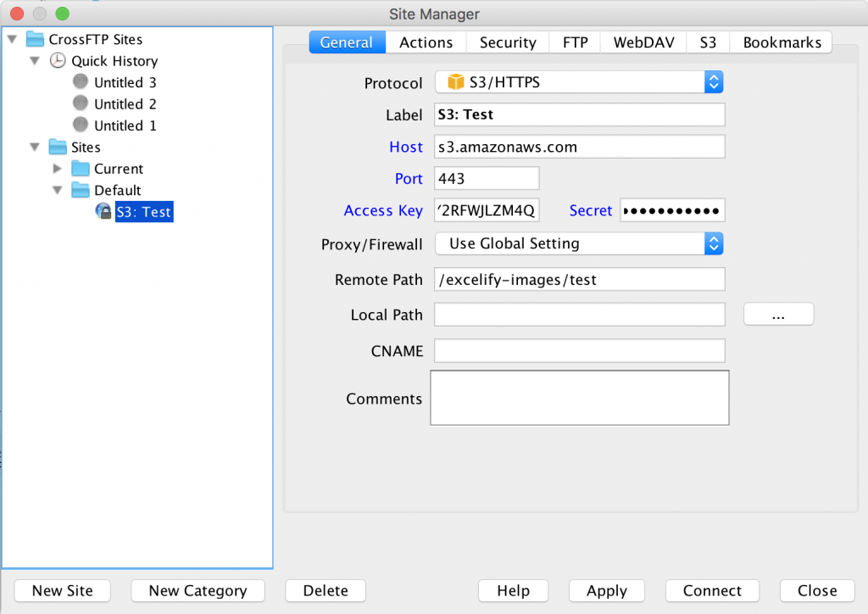
Task: Expand the Current folder disclosure triangle
Action: 58,169
